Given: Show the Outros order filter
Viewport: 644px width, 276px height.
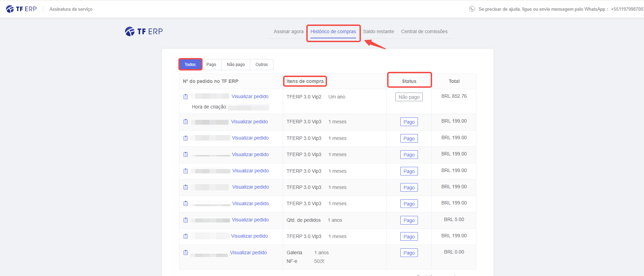Looking at the screenshot, I should (x=262, y=65).
